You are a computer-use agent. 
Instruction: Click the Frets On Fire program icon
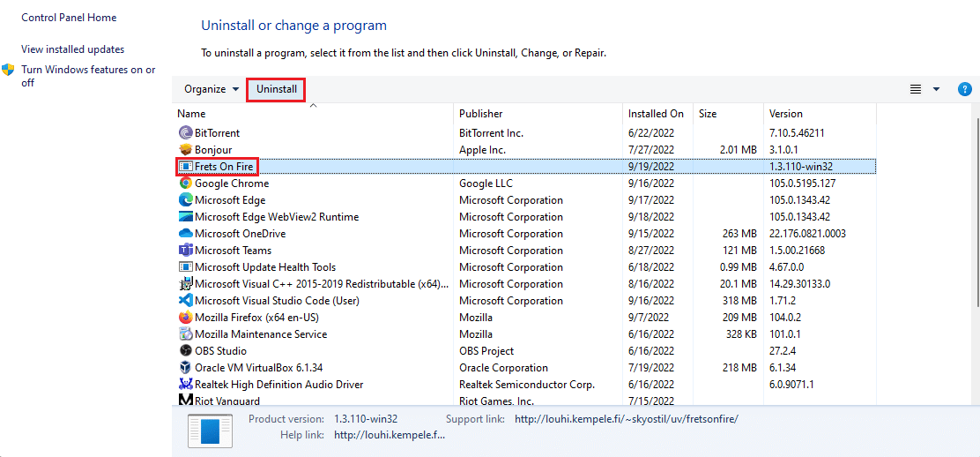185,167
